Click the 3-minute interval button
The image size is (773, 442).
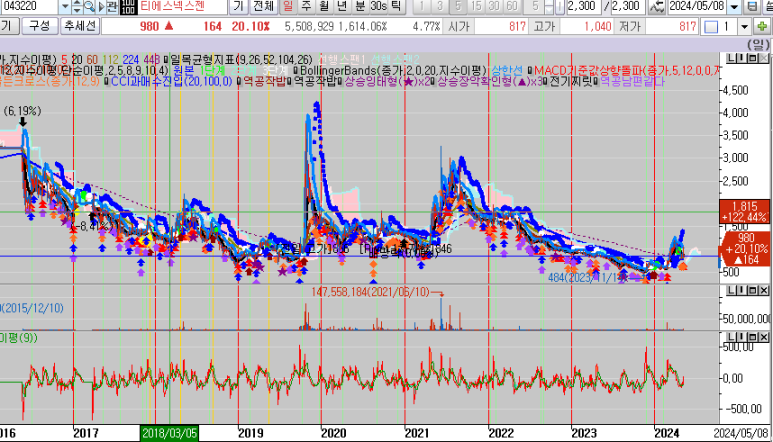point(440,6)
